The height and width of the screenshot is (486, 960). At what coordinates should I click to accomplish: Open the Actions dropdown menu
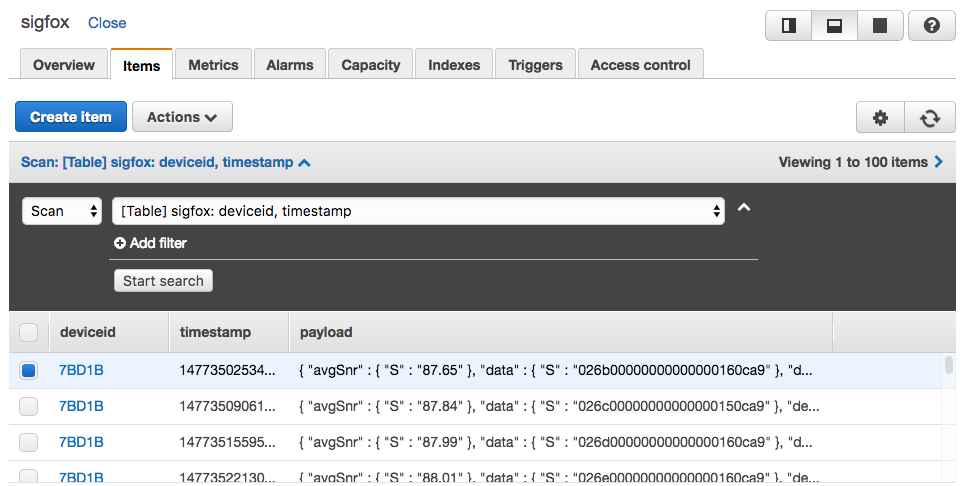pos(182,117)
